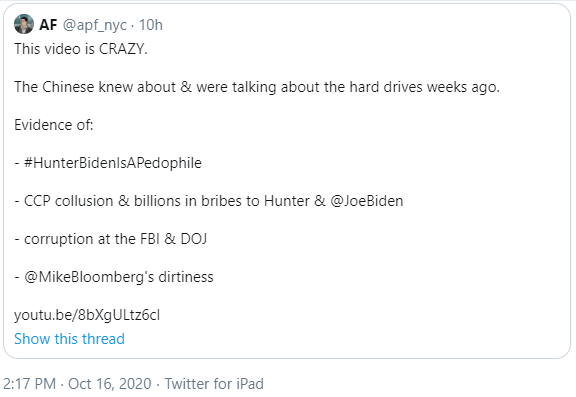Click the 'Evidence of:' line

(54, 125)
